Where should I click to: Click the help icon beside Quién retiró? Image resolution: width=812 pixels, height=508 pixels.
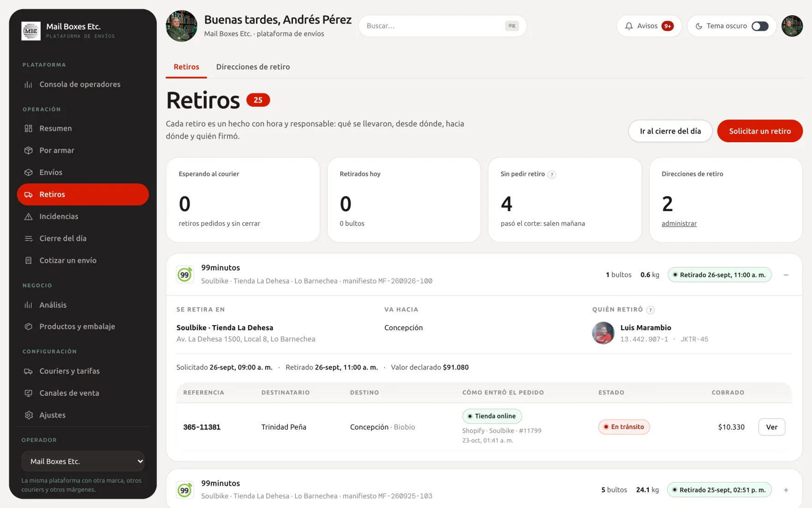pos(650,310)
